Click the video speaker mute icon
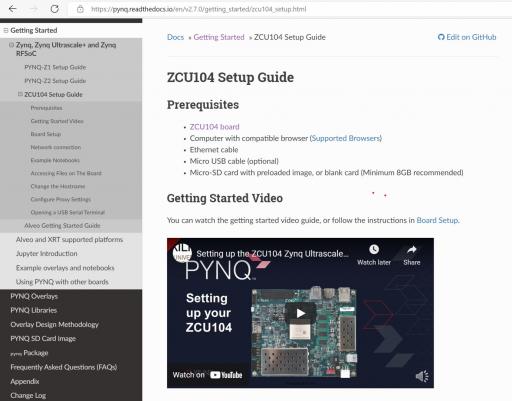The width and height of the screenshot is (512, 401). 422,376
